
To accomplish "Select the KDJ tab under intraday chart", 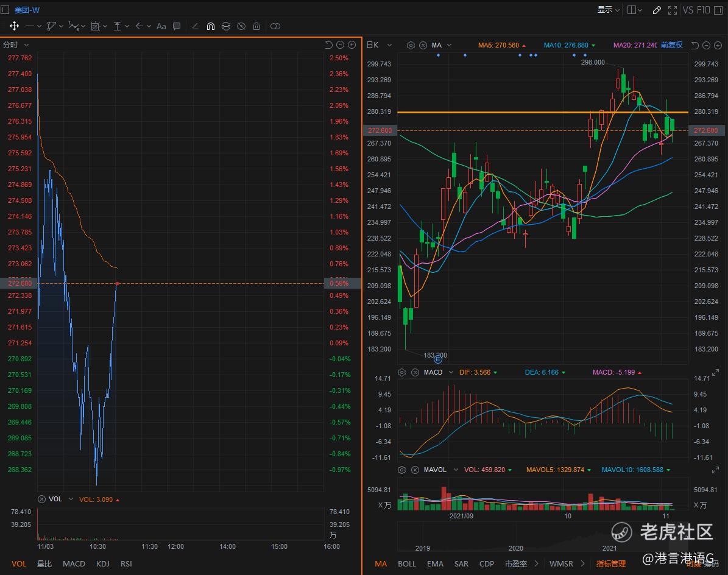I will [x=103, y=563].
